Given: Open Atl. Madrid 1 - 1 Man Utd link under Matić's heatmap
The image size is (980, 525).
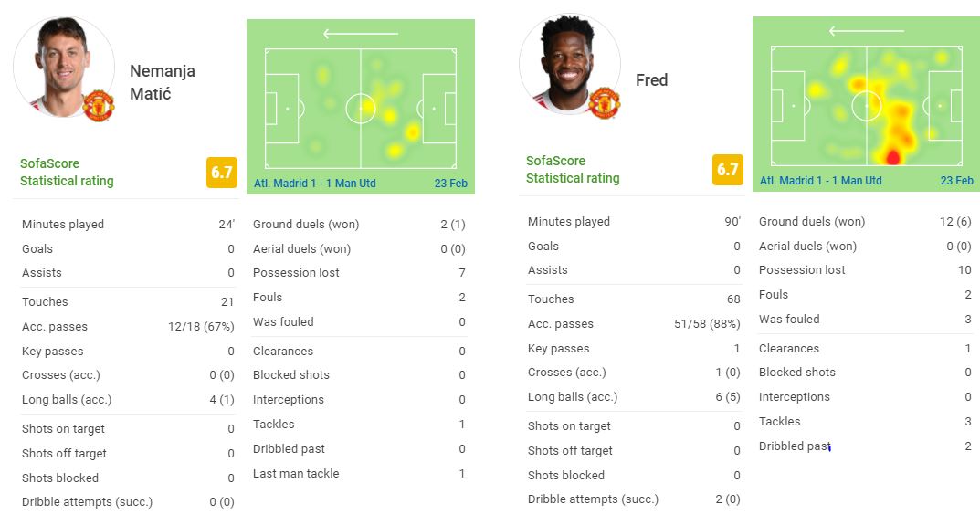Looking at the screenshot, I should (x=315, y=184).
